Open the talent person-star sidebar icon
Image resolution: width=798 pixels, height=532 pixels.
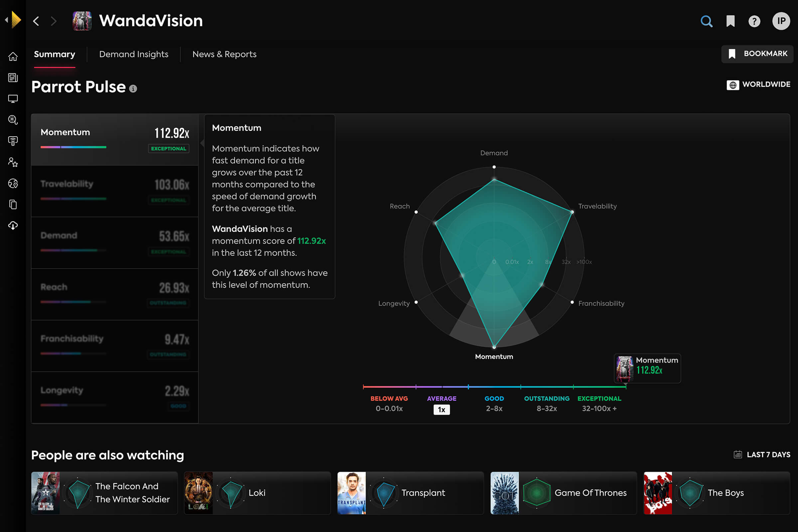point(13,162)
